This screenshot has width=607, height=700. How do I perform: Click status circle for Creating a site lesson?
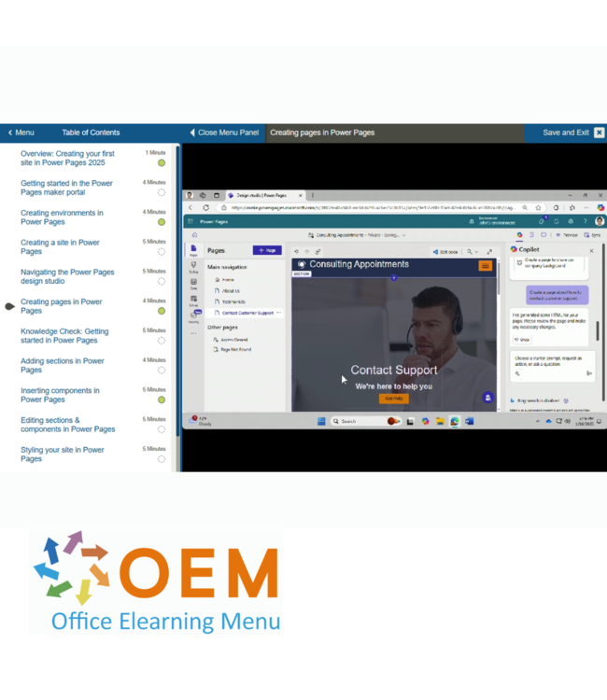tap(162, 252)
